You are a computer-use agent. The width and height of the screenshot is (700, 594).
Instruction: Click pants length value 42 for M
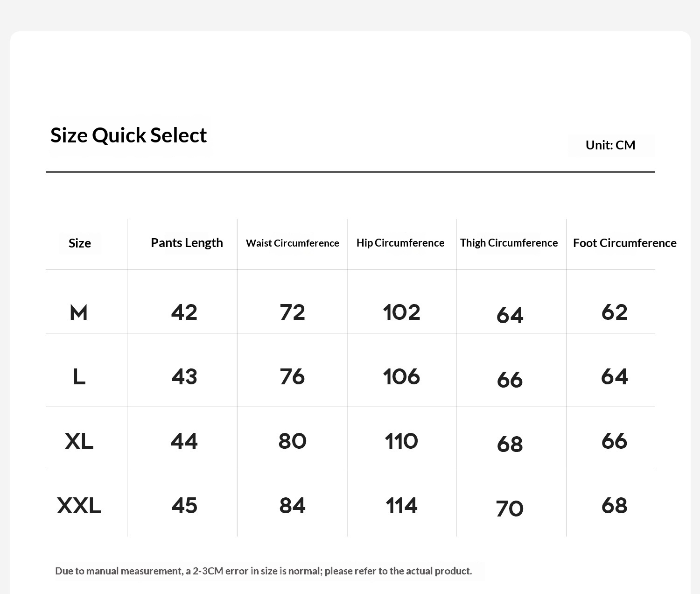[x=184, y=312]
